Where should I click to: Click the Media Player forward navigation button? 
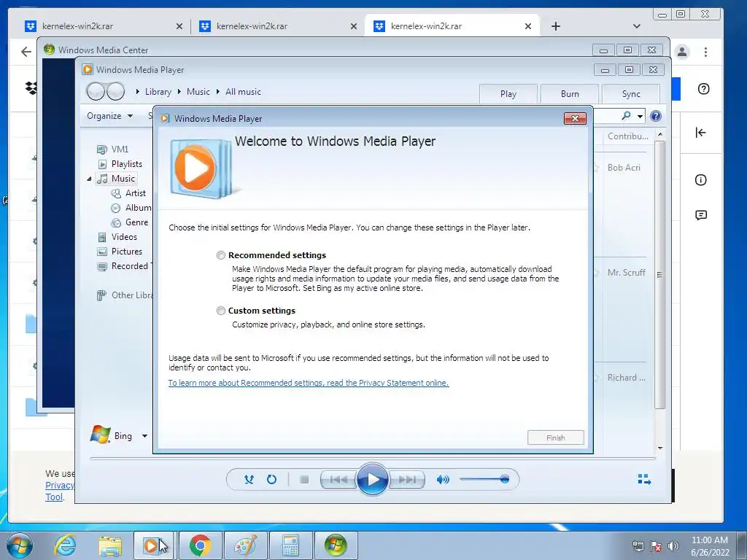coord(115,91)
